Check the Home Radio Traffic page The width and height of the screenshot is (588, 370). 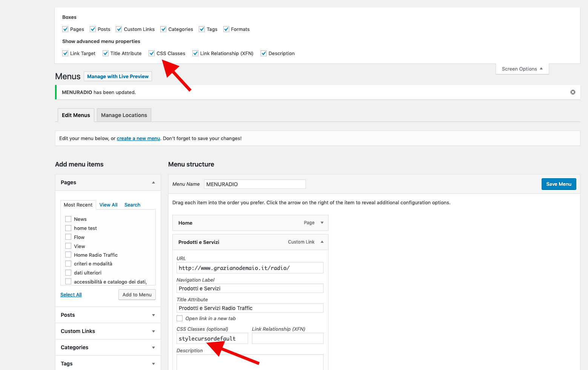(x=68, y=255)
